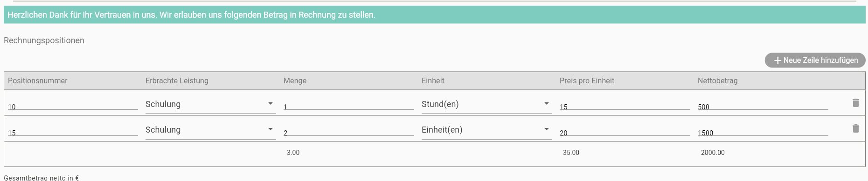
Task: Expand the Stund(en) unit dropdown
Action: [487, 104]
